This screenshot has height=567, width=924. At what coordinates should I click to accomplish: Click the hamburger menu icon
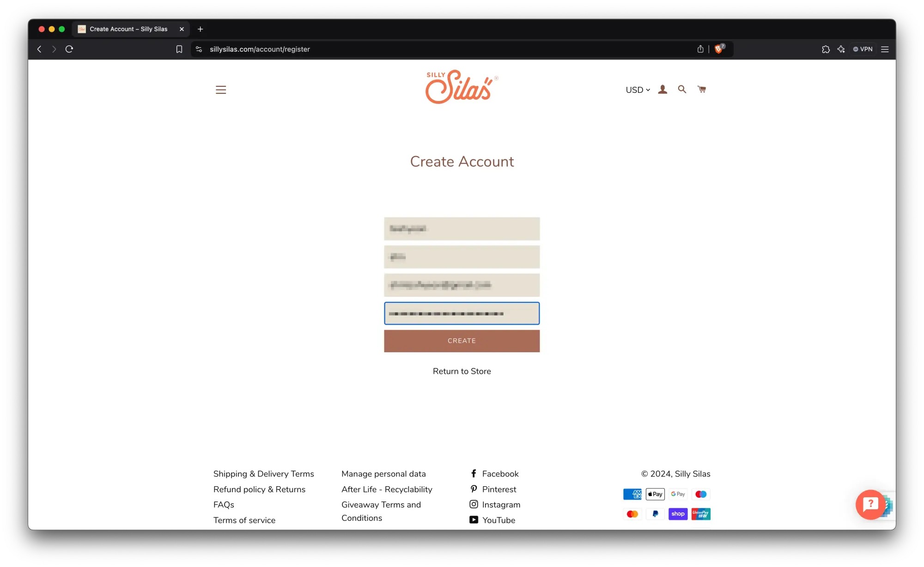coord(221,89)
